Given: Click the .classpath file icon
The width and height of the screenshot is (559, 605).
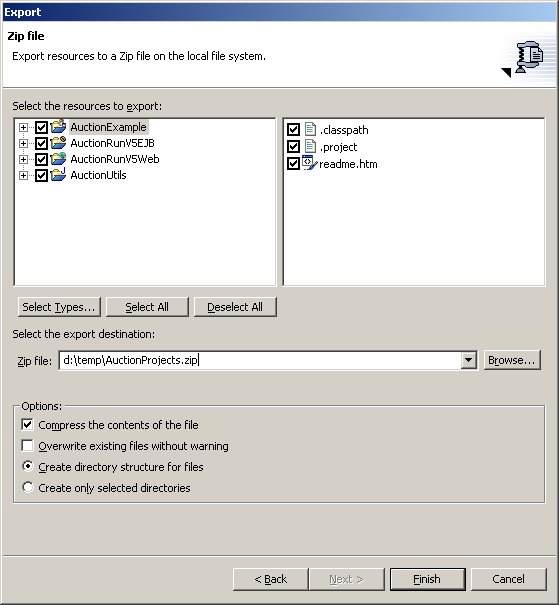Looking at the screenshot, I should 310,130.
